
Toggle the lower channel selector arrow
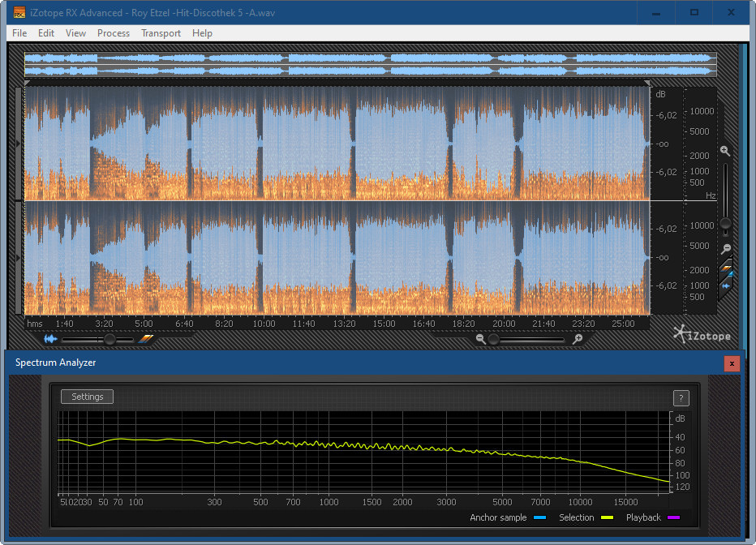point(19,257)
